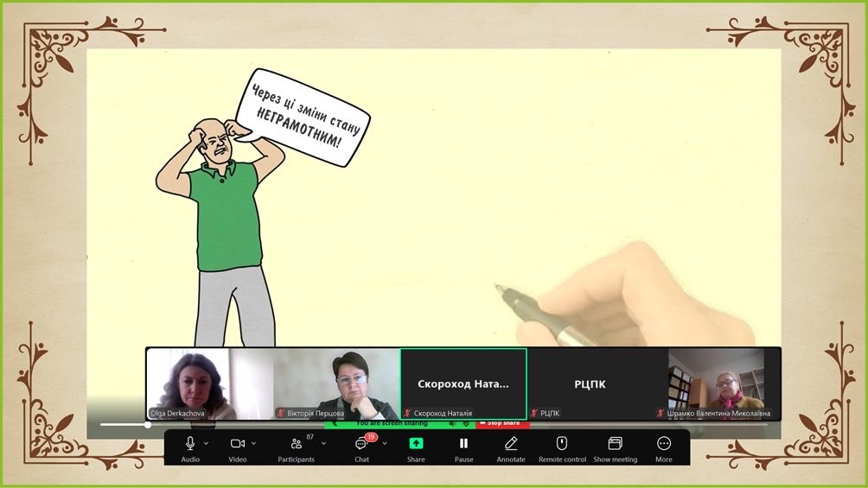
Task: Toggle camera using the Video button
Action: 237,444
